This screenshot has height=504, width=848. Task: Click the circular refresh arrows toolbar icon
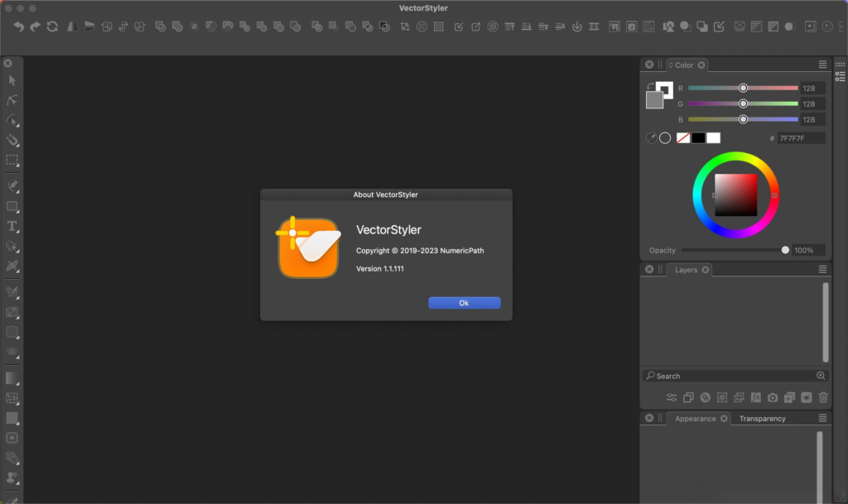tap(52, 26)
